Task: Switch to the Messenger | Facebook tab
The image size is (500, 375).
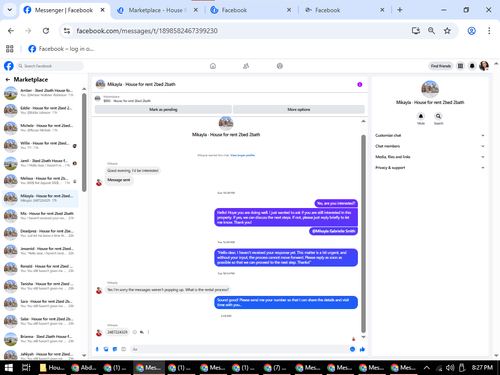Action: (x=64, y=10)
